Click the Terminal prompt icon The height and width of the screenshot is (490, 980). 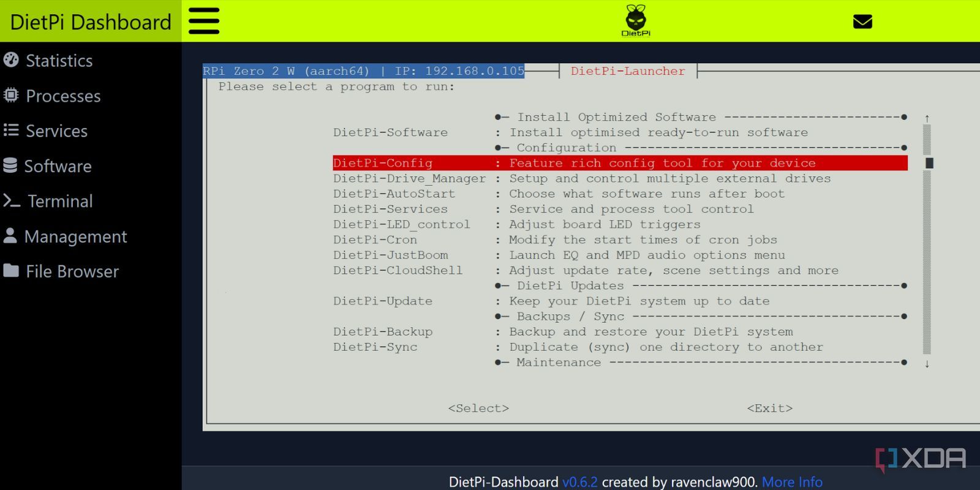click(12, 201)
